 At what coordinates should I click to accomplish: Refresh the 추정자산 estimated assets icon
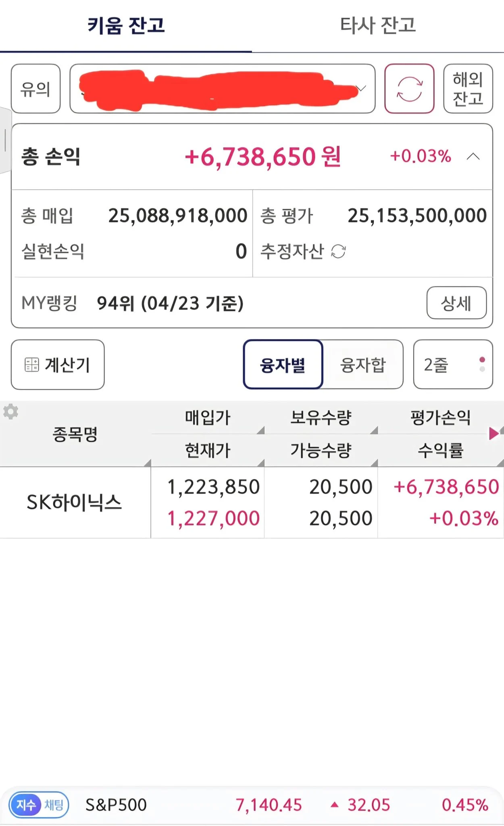pos(338,251)
